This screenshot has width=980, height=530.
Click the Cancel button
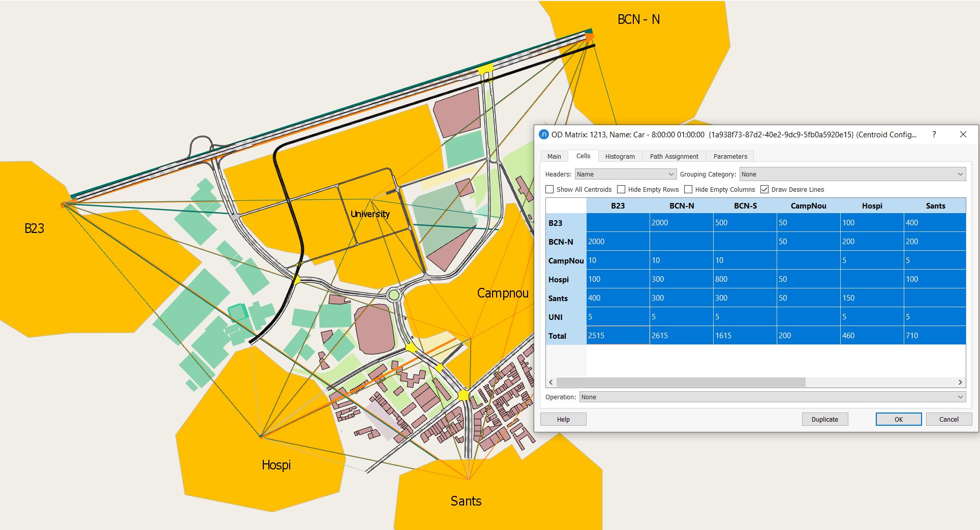click(948, 419)
